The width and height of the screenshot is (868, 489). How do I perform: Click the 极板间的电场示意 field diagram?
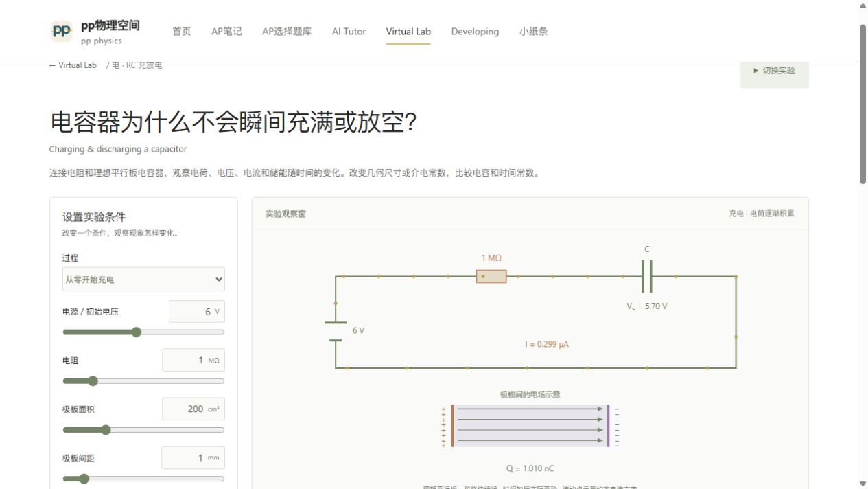click(530, 426)
